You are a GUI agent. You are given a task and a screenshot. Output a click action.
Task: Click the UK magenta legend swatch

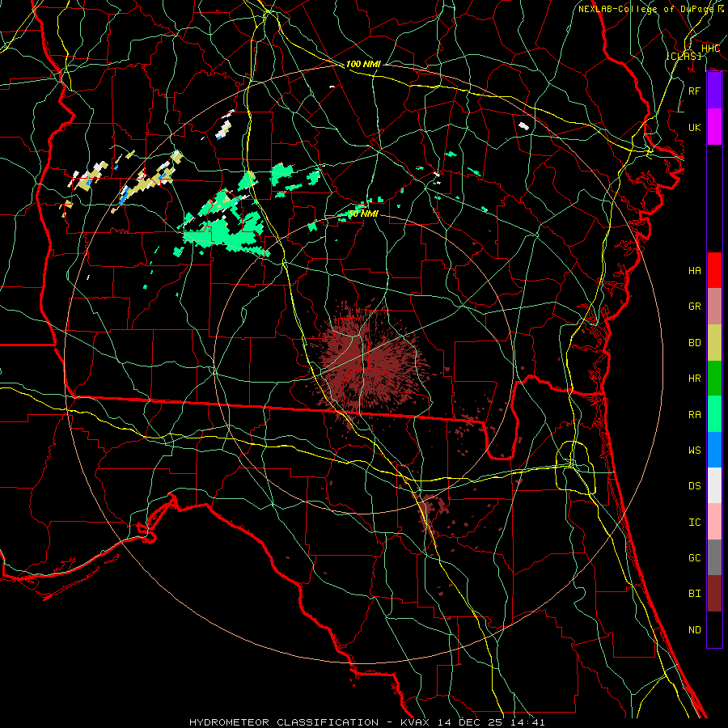click(714, 127)
